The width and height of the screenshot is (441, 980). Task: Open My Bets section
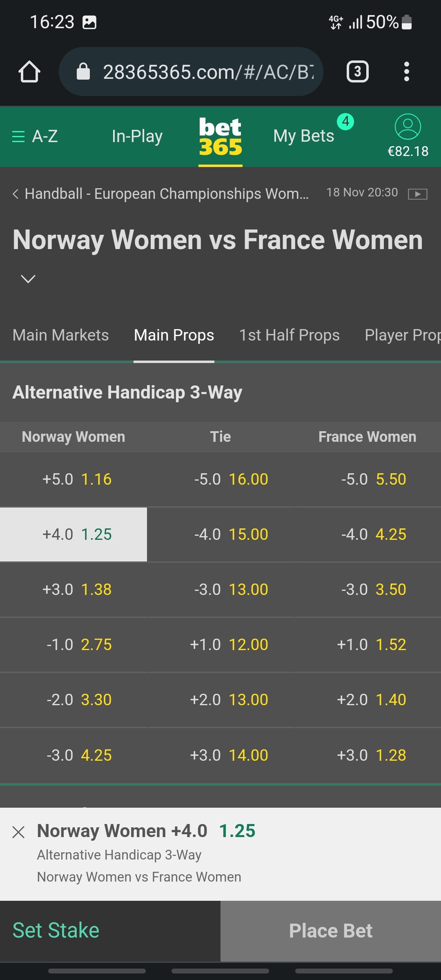point(304,136)
